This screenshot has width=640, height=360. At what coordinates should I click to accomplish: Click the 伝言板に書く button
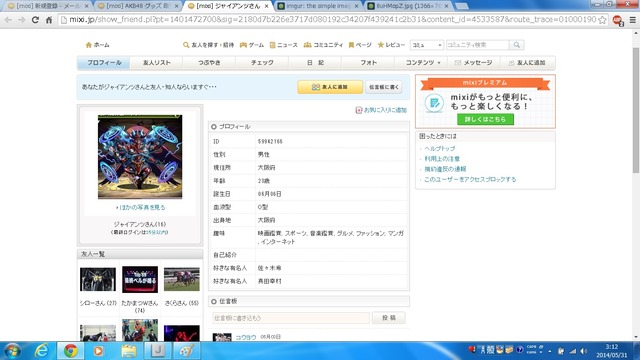[384, 87]
